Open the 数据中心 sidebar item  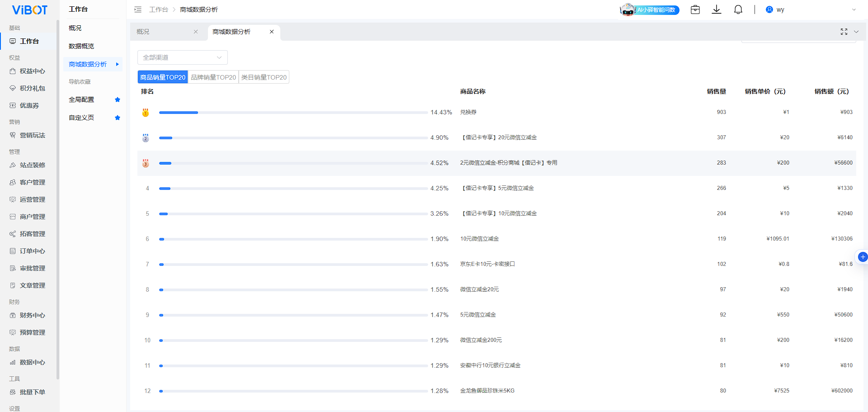coord(28,362)
